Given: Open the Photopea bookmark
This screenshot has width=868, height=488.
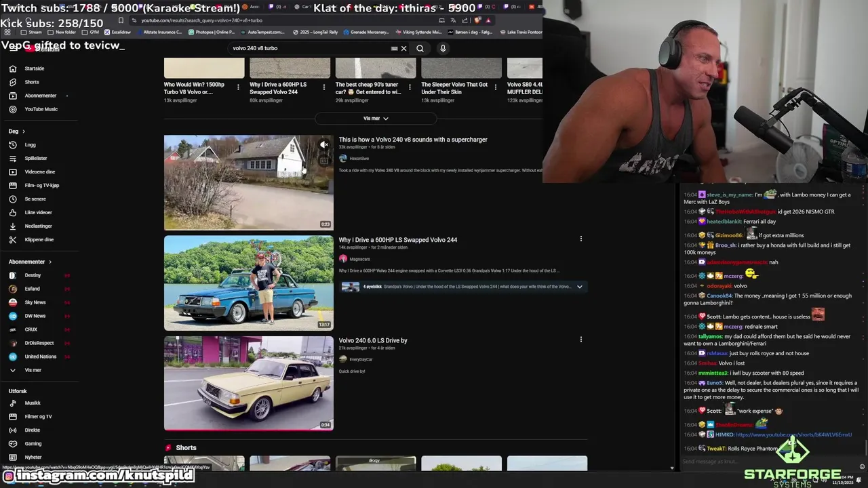Looking at the screenshot, I should pos(212,32).
